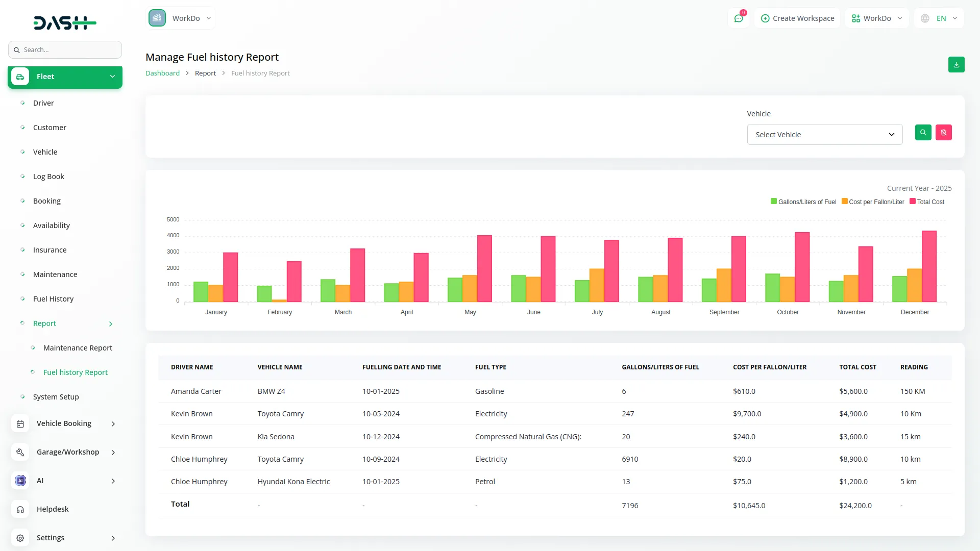Screen dimensions: 980x551
Task: Click the Vehicle Booking calendar icon
Action: tap(20, 424)
